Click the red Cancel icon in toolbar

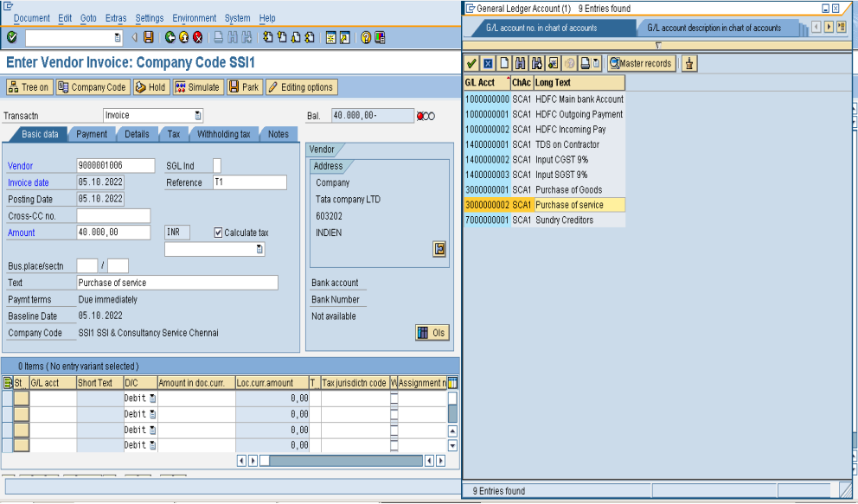pyautogui.click(x=197, y=37)
